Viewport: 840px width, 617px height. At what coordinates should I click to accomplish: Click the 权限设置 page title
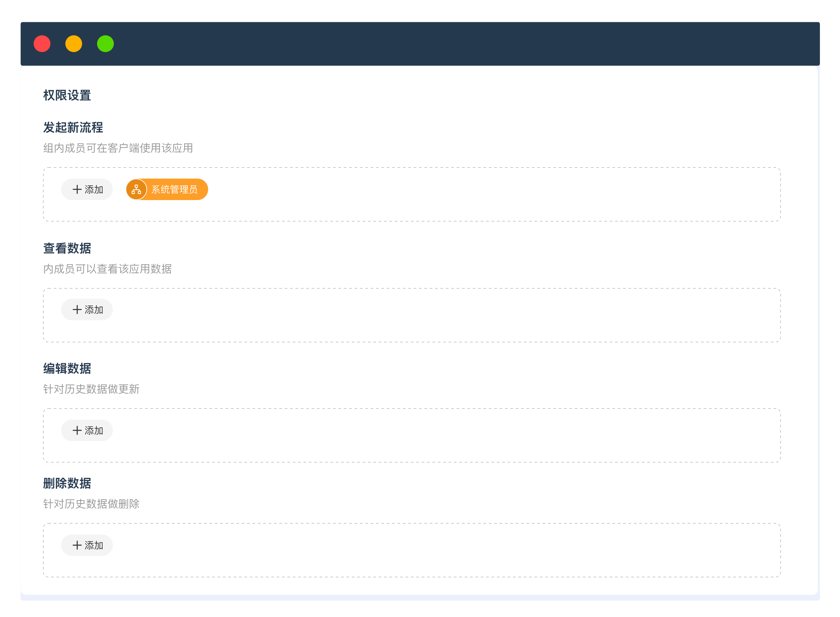click(x=67, y=95)
